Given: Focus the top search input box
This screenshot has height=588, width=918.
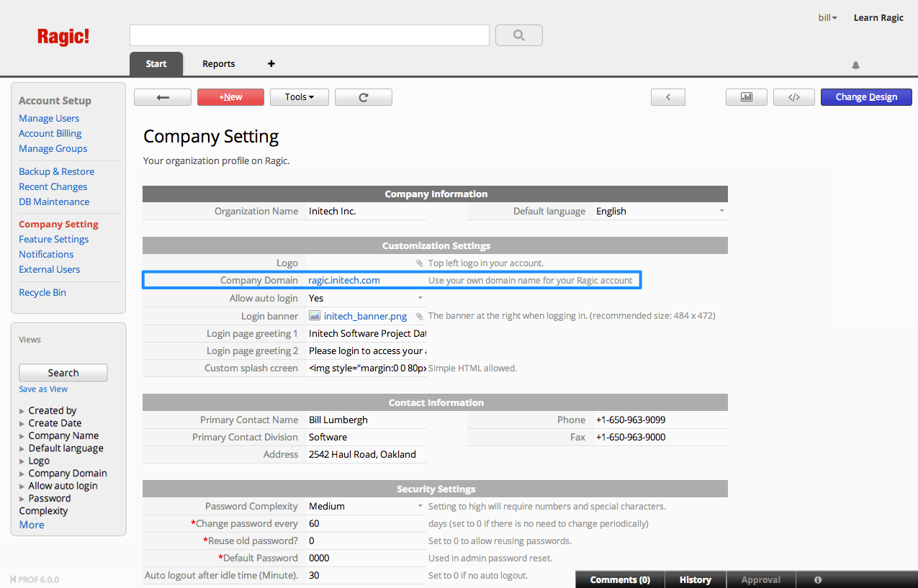Looking at the screenshot, I should [310, 35].
